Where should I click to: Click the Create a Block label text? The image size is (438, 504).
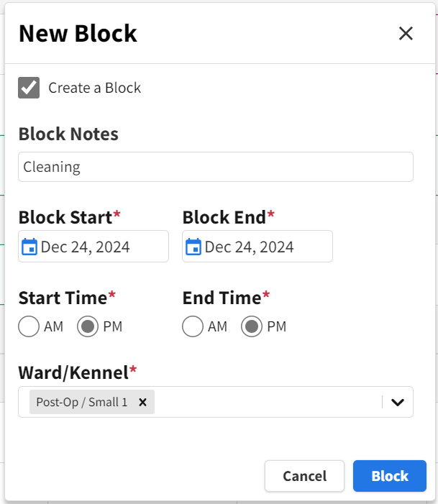tap(94, 88)
